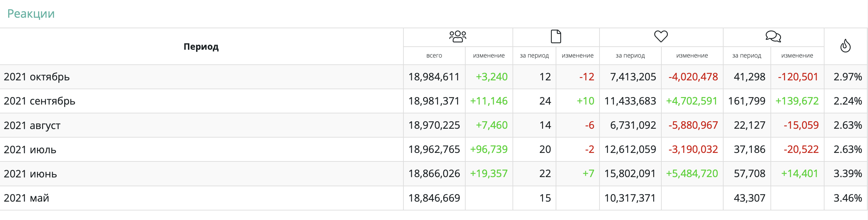The width and height of the screenshot is (868, 220).
Task: Click the Реакции section heading
Action: [31, 14]
